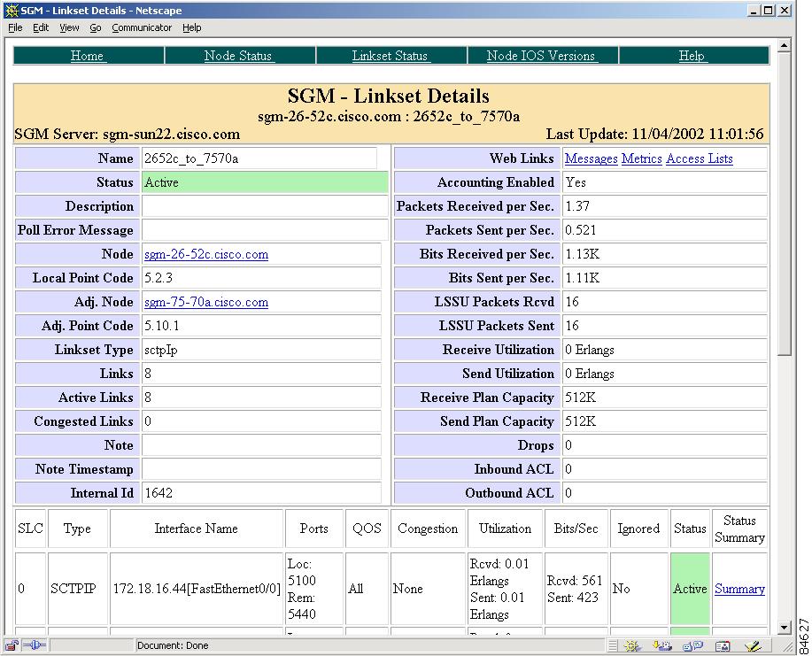Click the Congestion column header
This screenshot has height=656, width=812.
[x=428, y=529]
